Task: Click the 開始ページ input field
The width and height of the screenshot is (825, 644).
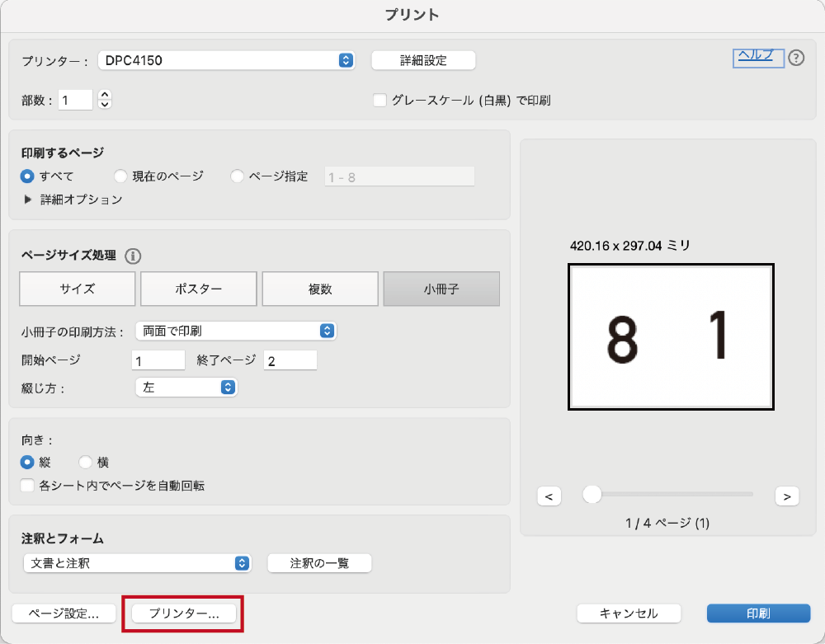Action: [x=158, y=360]
